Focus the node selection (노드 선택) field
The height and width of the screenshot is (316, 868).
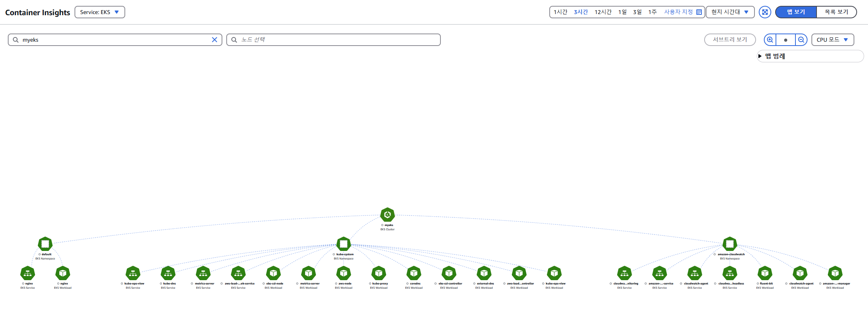pos(334,40)
